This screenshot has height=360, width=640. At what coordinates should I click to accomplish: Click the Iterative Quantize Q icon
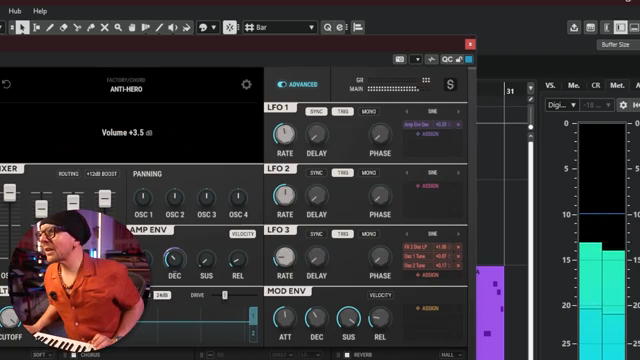tap(327, 27)
